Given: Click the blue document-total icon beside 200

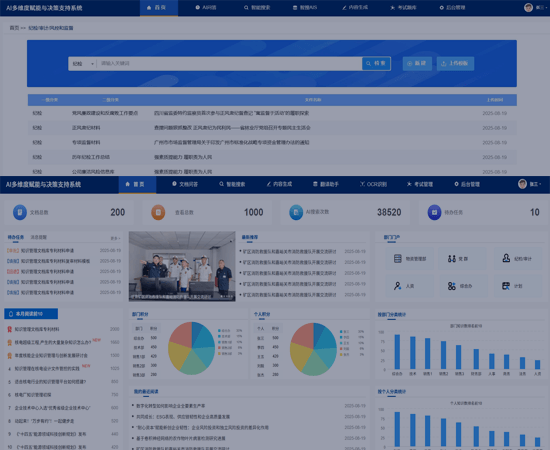Looking at the screenshot, I should click(x=20, y=212).
